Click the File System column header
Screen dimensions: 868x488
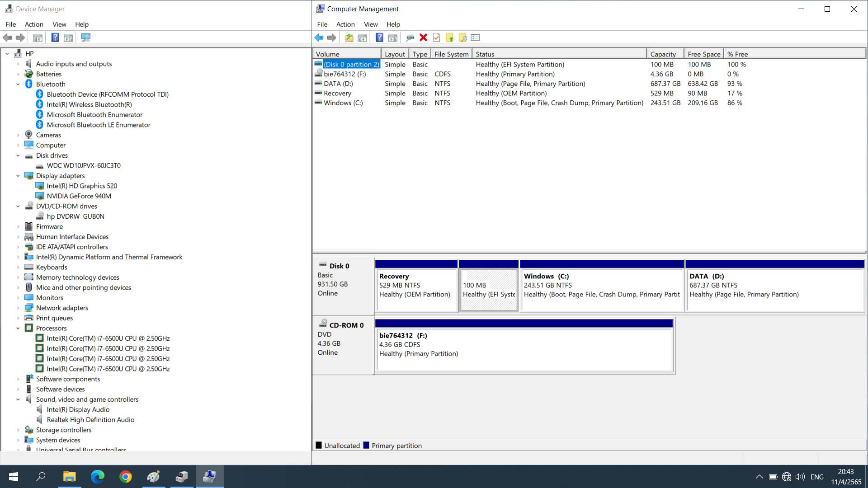tap(452, 54)
